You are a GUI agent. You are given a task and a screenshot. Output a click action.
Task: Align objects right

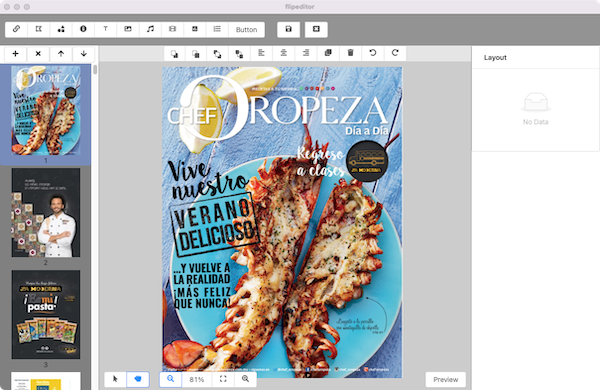[x=306, y=53]
